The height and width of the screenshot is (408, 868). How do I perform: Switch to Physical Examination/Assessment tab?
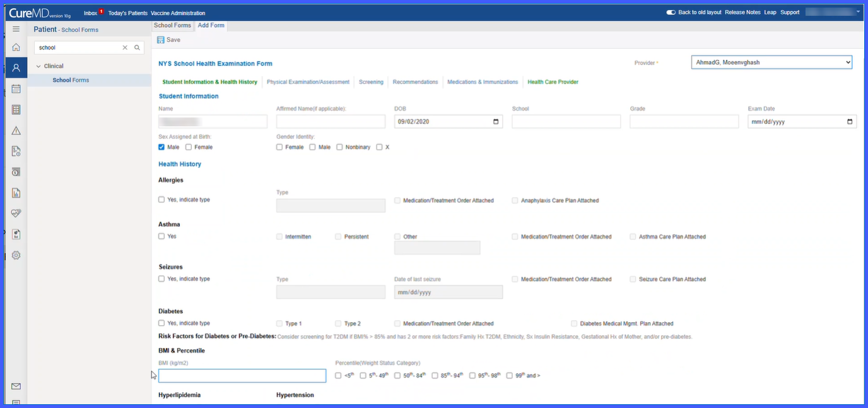[x=308, y=82]
